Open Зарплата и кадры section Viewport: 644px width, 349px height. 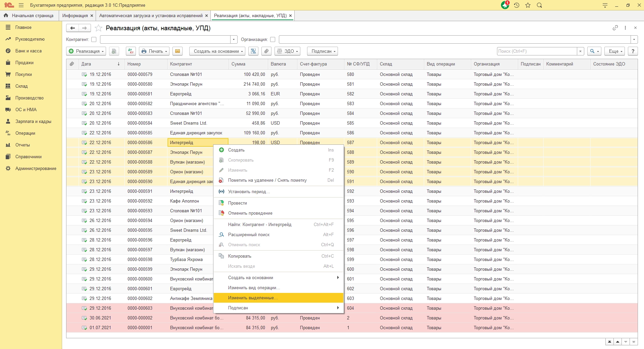pos(33,122)
